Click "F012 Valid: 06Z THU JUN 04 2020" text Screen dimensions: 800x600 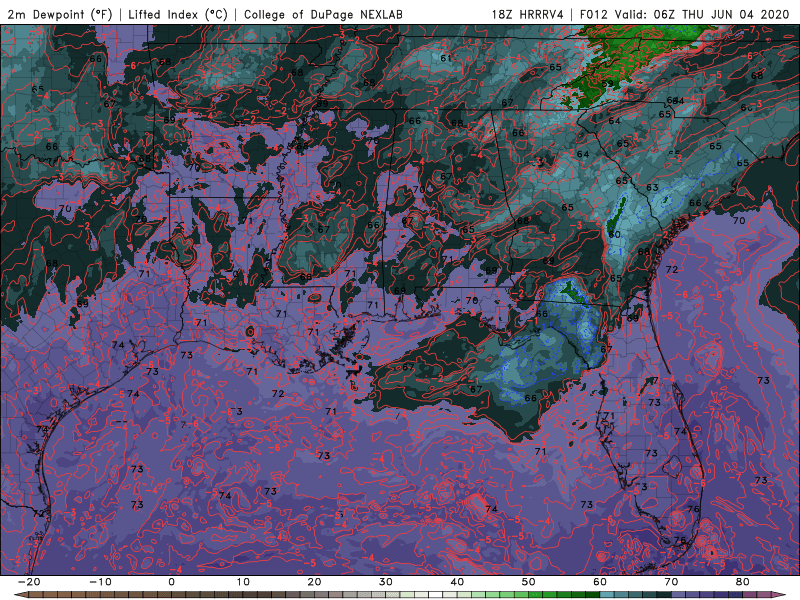[x=684, y=15]
